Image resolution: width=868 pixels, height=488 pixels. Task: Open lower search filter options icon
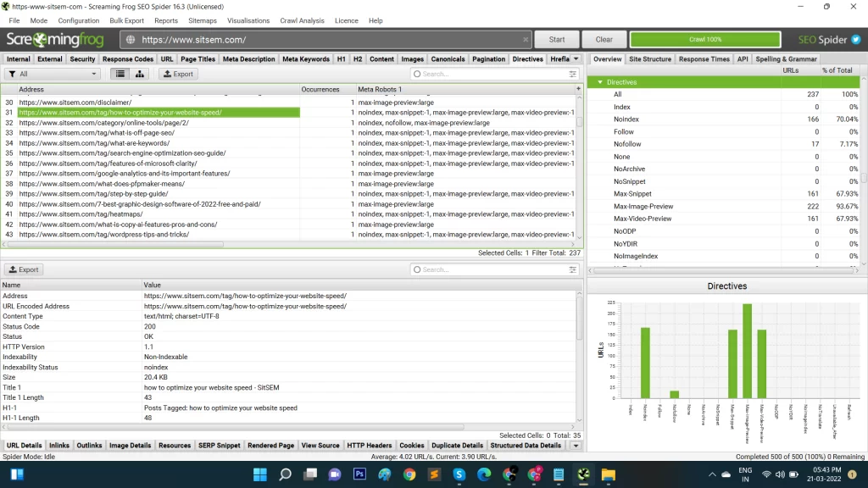pyautogui.click(x=572, y=269)
